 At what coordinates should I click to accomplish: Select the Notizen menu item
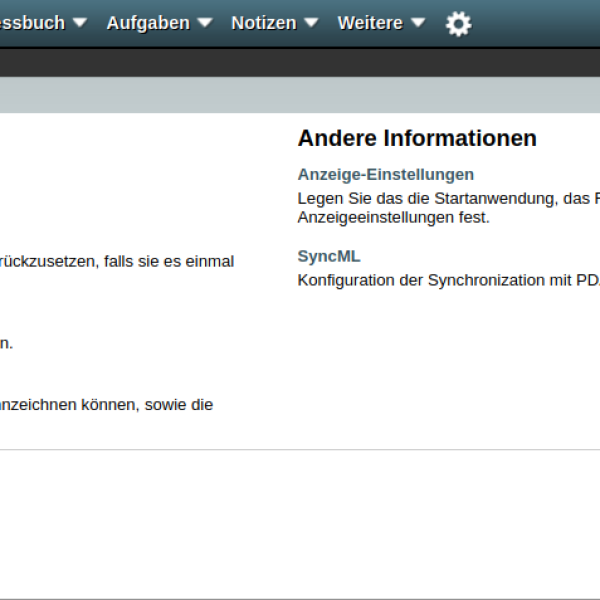[263, 23]
